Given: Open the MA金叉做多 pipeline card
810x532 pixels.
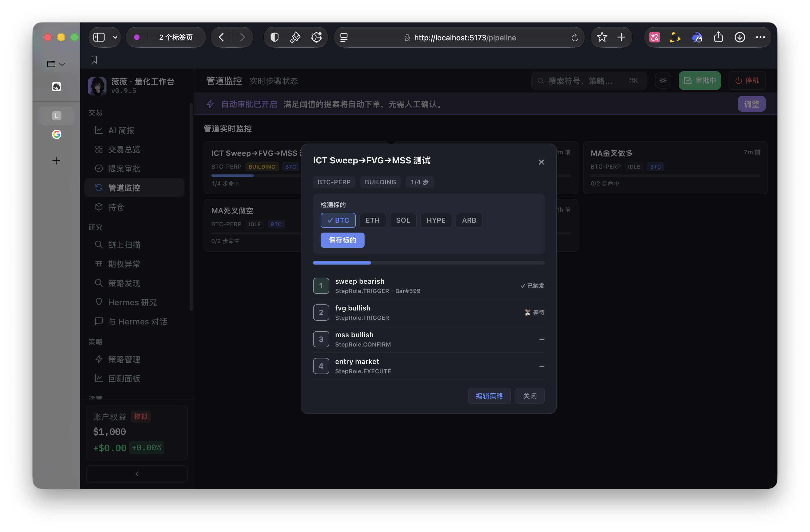Looking at the screenshot, I should point(675,168).
